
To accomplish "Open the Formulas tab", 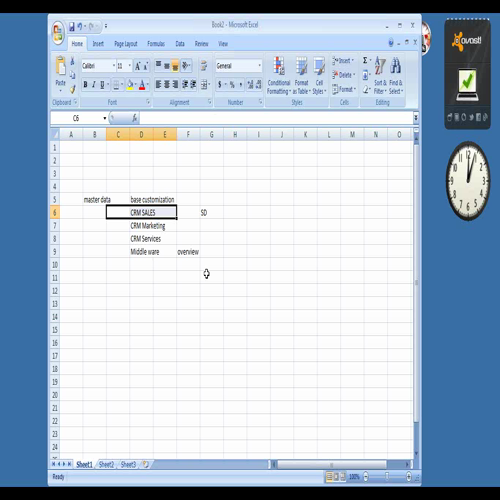I will 156,44.
